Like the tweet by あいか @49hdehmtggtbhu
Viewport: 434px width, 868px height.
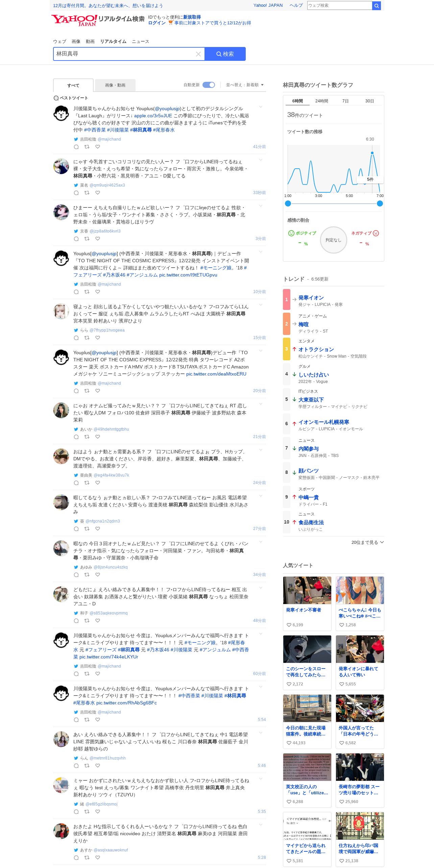click(98, 437)
